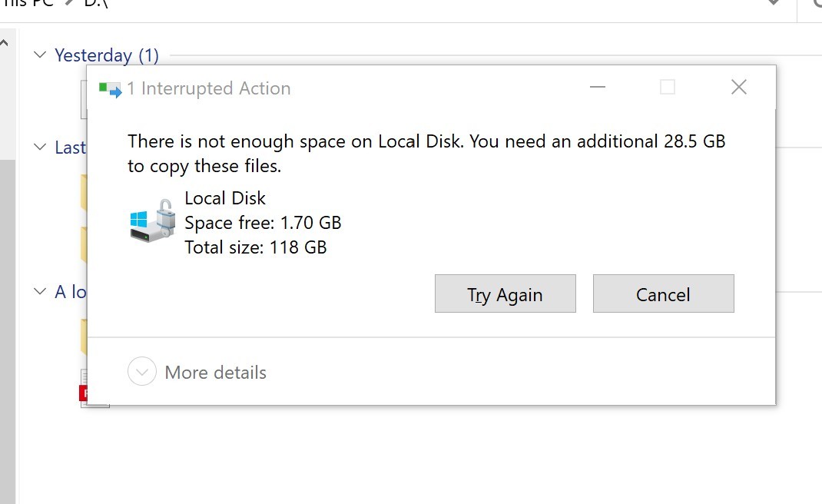Image resolution: width=822 pixels, height=504 pixels.
Task: Click the D:\ path in address bar
Action: tap(96, 3)
